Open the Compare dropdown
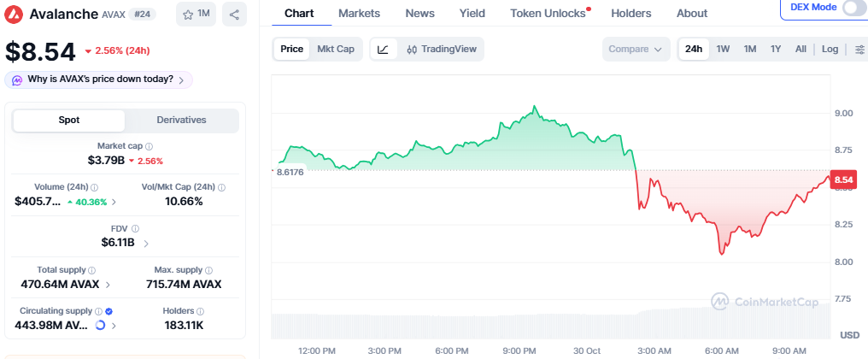868x359 pixels. (x=636, y=49)
